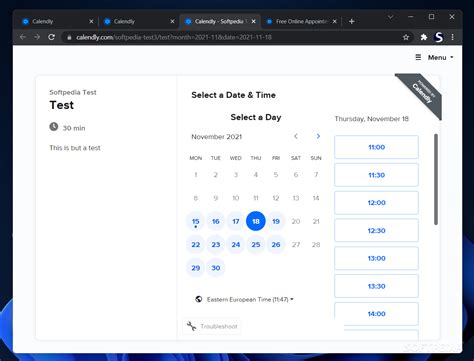Choose the 11:30 time slot
Image resolution: width=474 pixels, height=361 pixels.
(376, 175)
